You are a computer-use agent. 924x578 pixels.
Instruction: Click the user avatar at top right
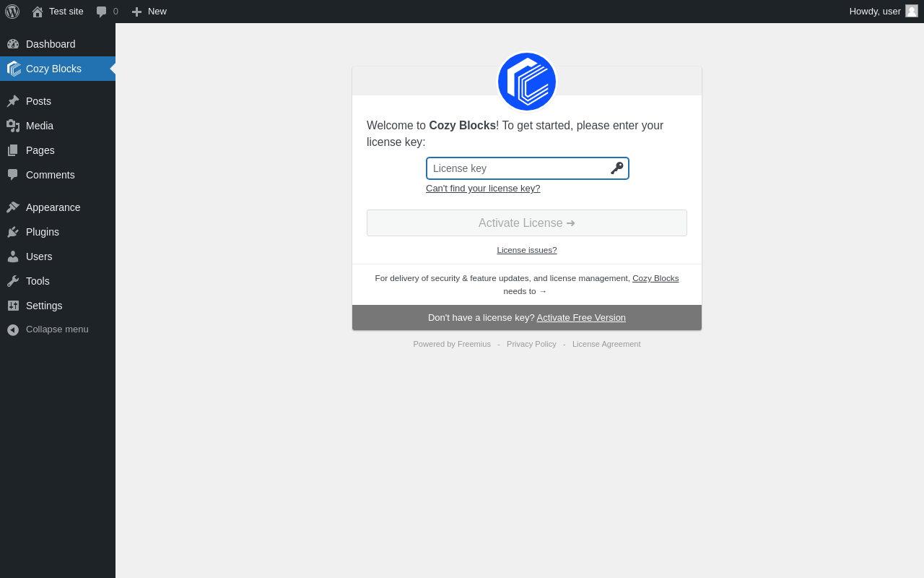pos(912,11)
